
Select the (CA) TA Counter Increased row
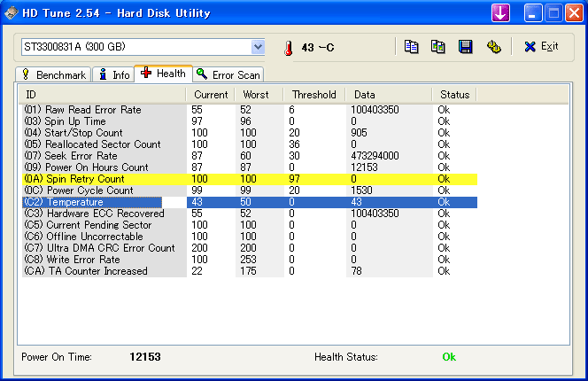pyautogui.click(x=250, y=271)
